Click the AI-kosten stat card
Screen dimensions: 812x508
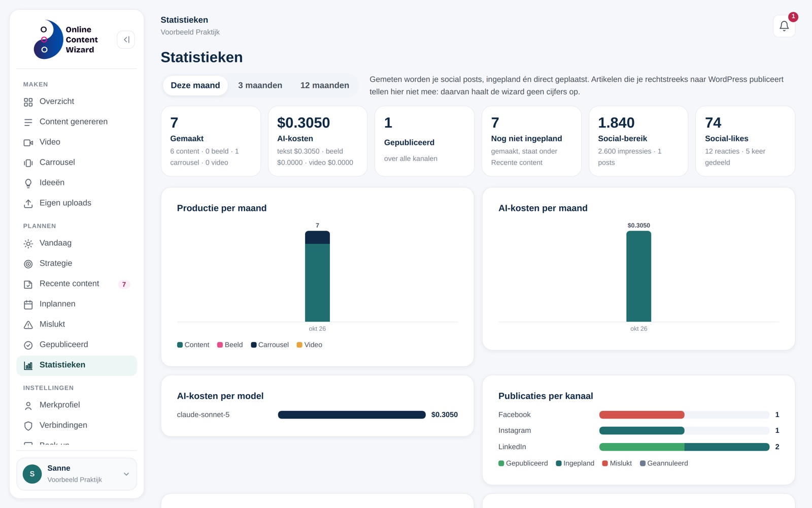tap(318, 141)
